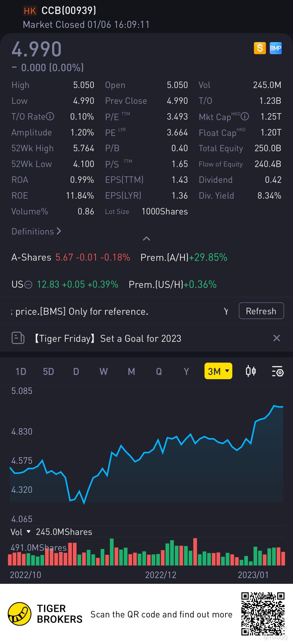Select the D daily chart tab
The image size is (293, 644).
pos(76,371)
